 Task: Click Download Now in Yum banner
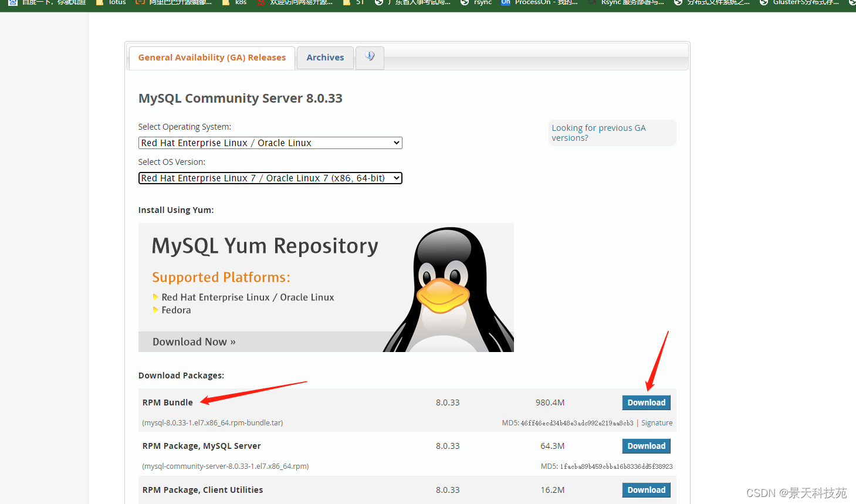pyautogui.click(x=194, y=342)
